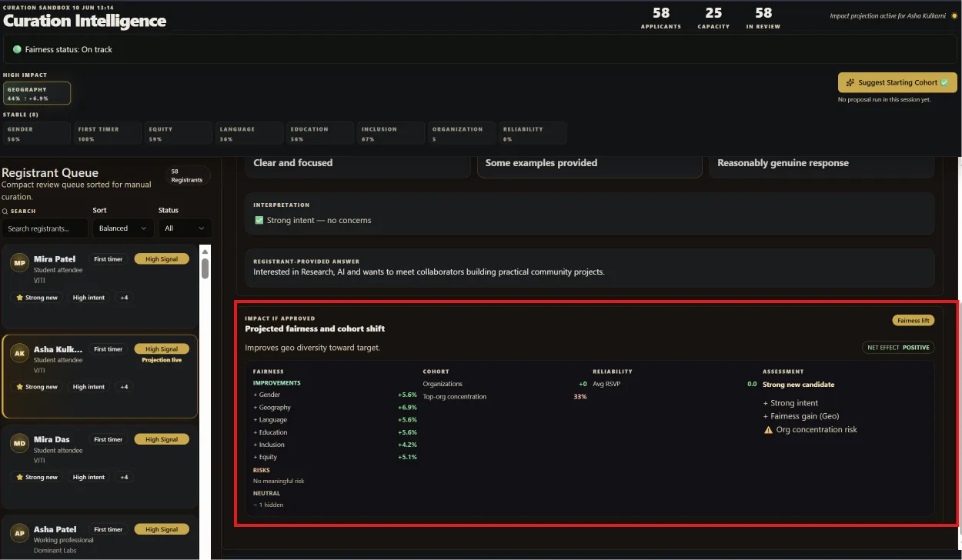Screen dimensions: 962x560
Task: Click the 'Top-org concentration' cohort row
Action: [505, 396]
